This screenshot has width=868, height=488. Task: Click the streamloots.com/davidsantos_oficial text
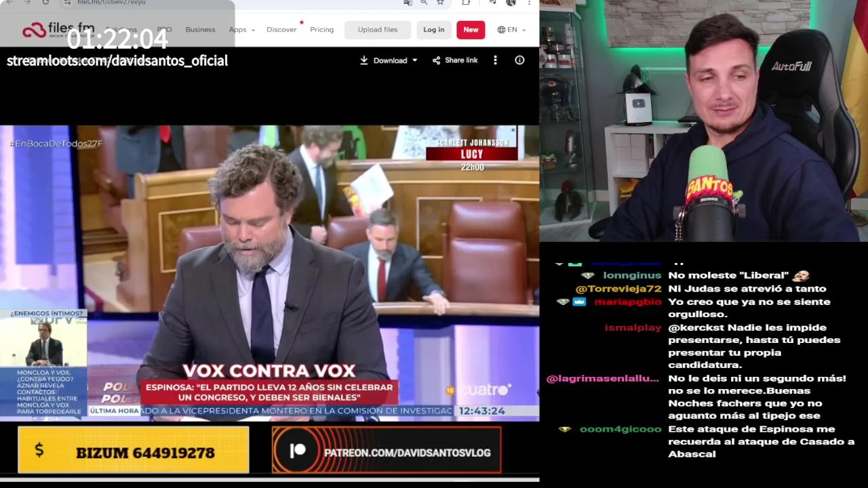tap(117, 60)
